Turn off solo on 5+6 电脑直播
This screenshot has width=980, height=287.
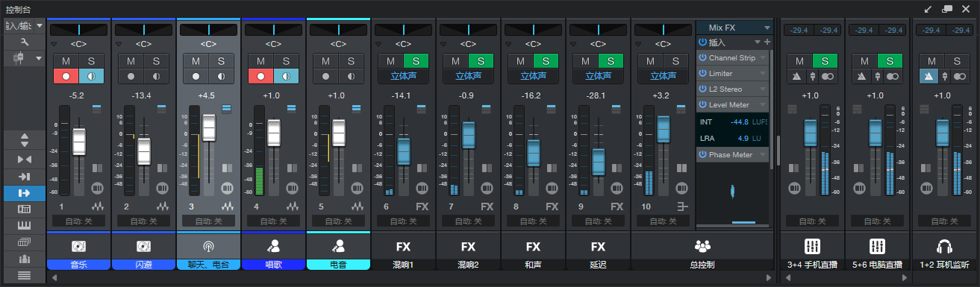click(x=890, y=60)
